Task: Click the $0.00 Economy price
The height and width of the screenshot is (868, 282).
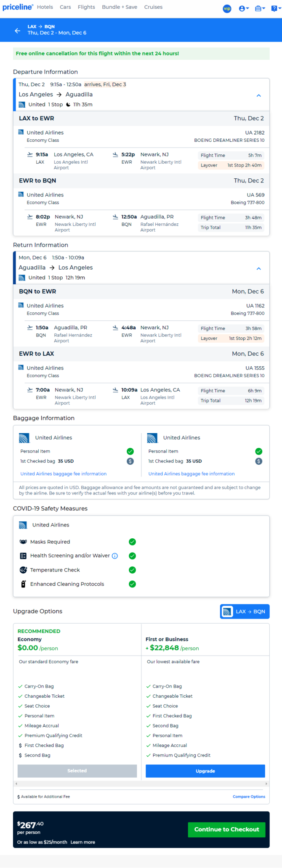Action: tap(28, 648)
